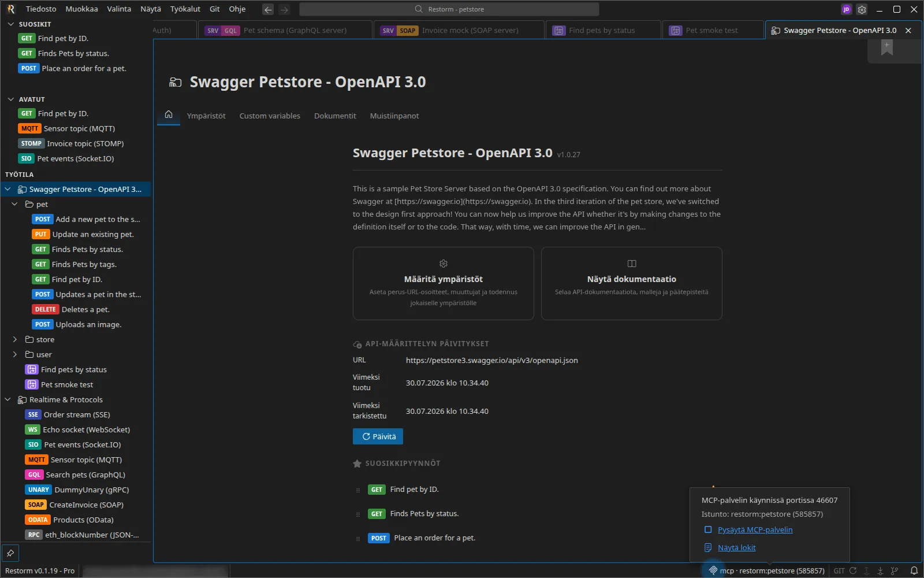Click the Git pull down-arrow icon

[880, 570]
